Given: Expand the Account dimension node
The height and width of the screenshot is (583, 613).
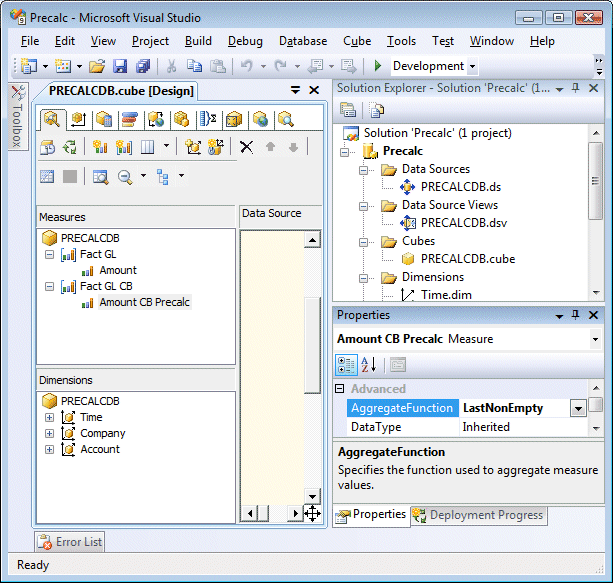Looking at the screenshot, I should pos(49,450).
